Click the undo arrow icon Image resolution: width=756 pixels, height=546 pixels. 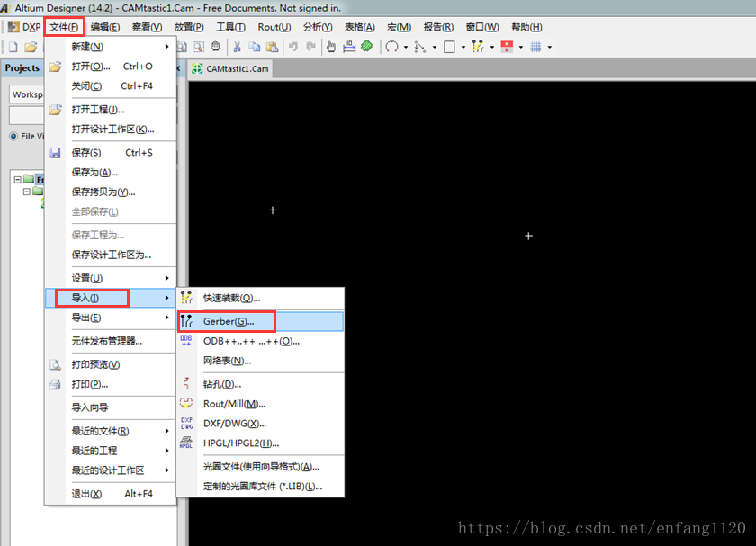coord(293,47)
